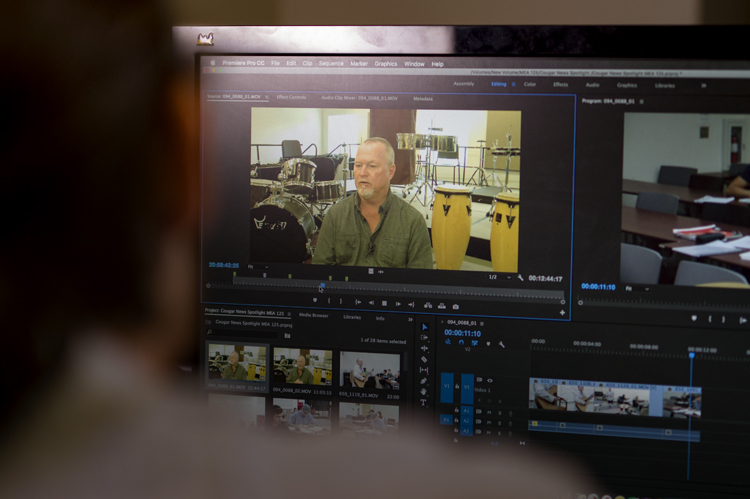
Task: Solo audio track A1
Action: [x=500, y=412]
